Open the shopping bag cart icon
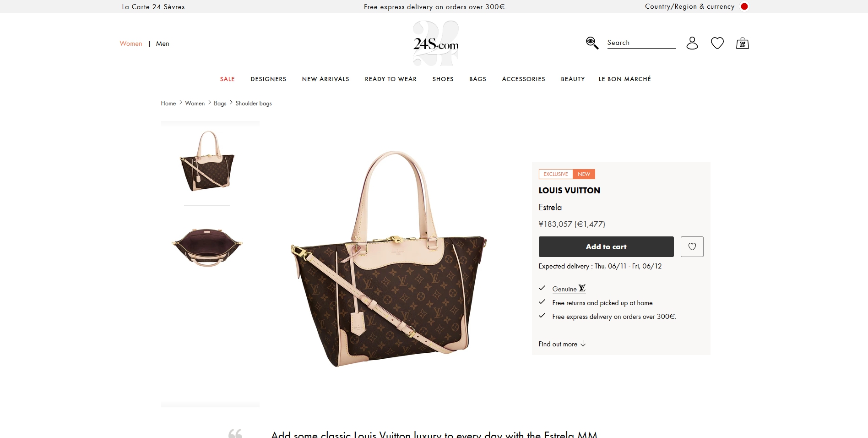 tap(743, 43)
